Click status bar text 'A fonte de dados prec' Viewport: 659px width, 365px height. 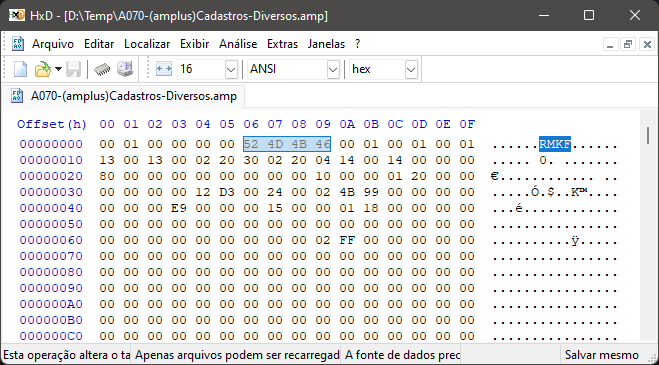[403, 355]
